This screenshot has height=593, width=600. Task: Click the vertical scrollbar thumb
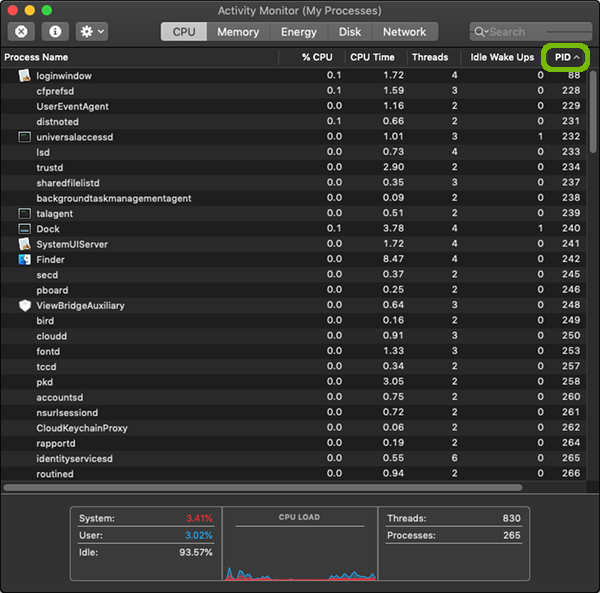[x=593, y=112]
